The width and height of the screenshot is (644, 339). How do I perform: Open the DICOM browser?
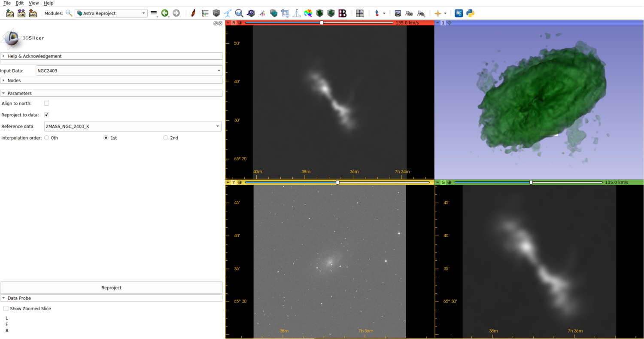(21, 13)
